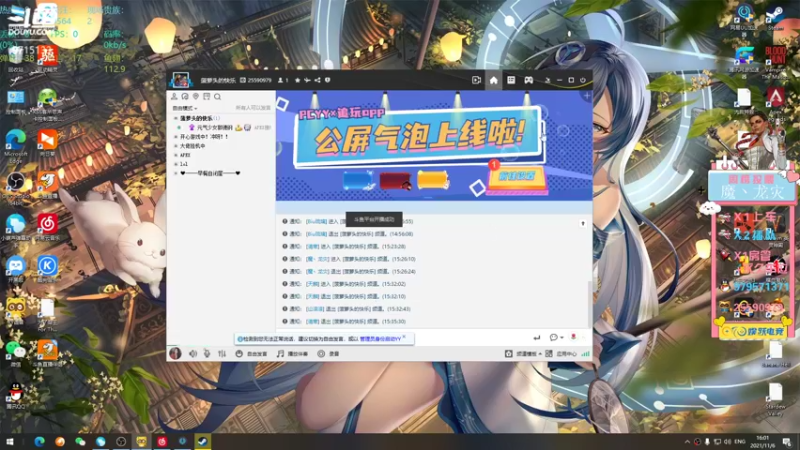Open the notification center in the taskbar
Screen dimensions: 800x450
(787, 442)
